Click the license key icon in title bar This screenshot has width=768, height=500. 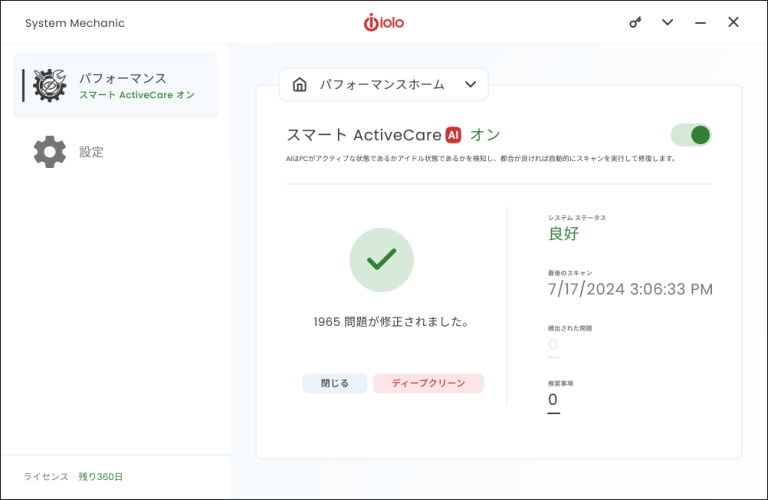point(635,23)
